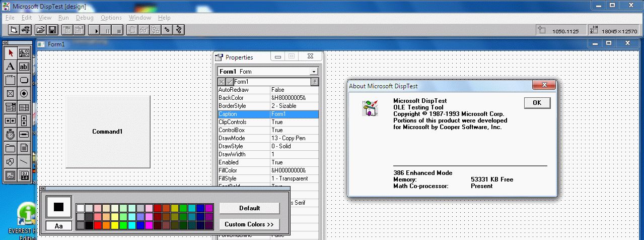Screen dimensions: 644x240
Task: Start the program with the Run arrow
Action: pyautogui.click(x=95, y=30)
